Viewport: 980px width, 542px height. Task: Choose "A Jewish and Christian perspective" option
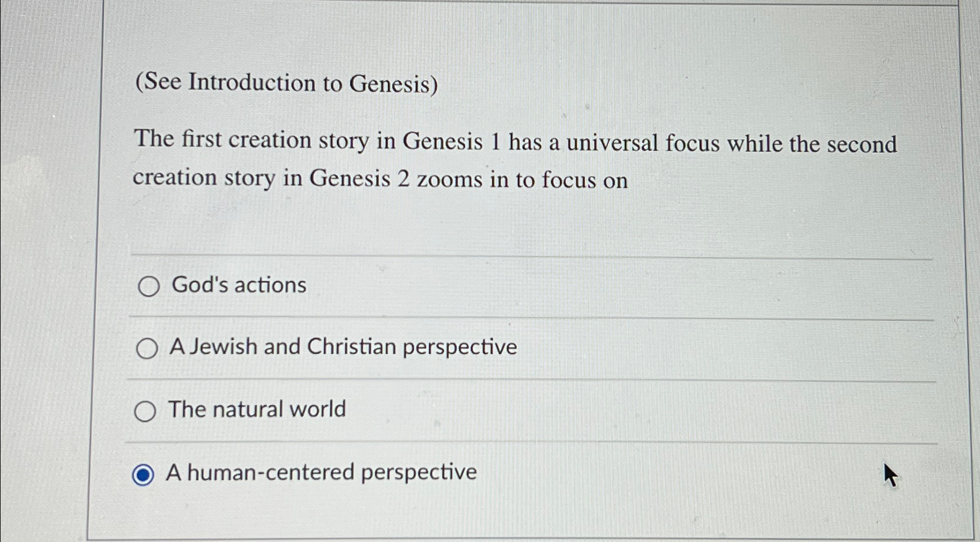click(x=148, y=348)
